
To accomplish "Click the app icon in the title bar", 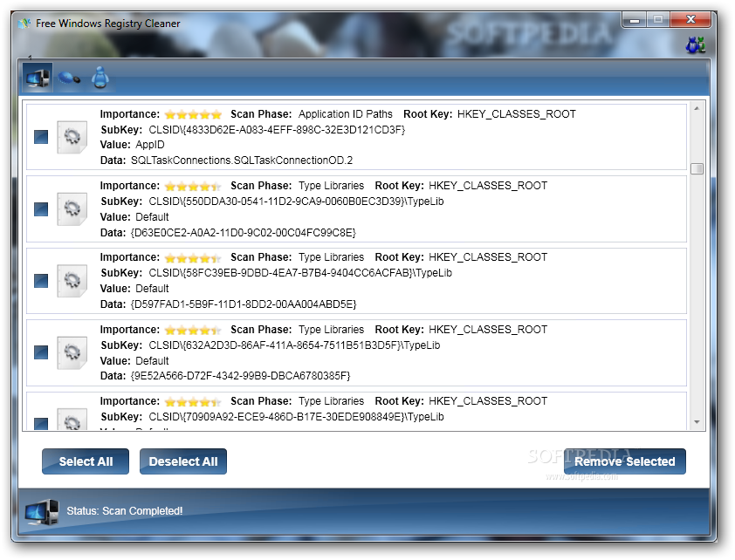I will click(24, 23).
